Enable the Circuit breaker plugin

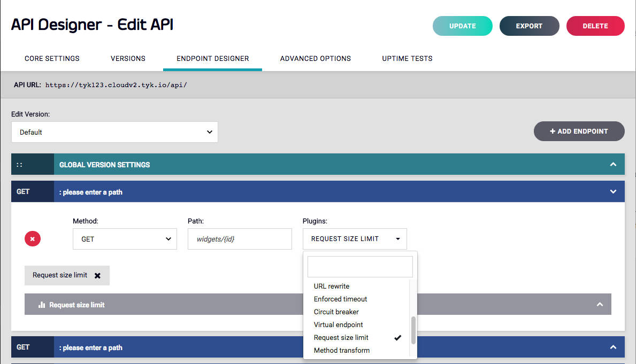tap(336, 312)
